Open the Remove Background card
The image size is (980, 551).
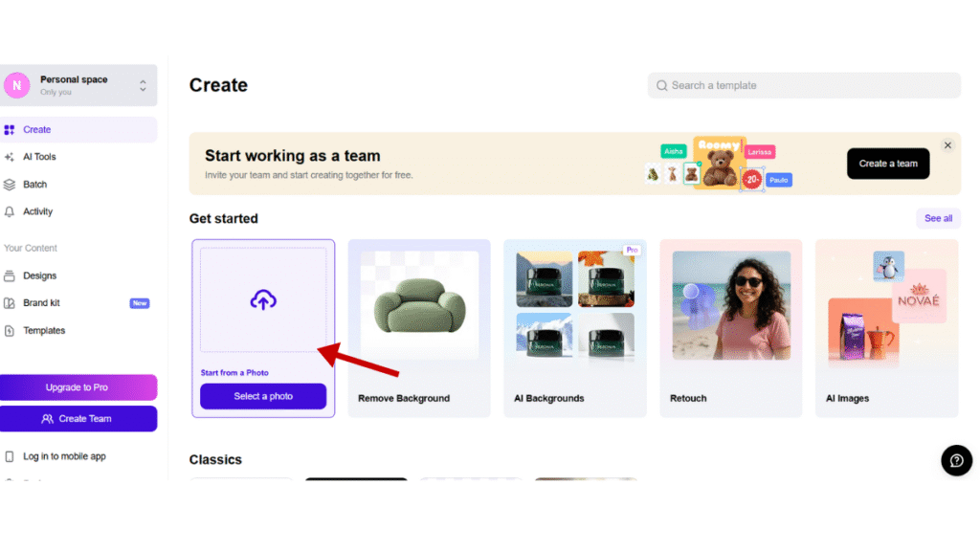pos(418,328)
